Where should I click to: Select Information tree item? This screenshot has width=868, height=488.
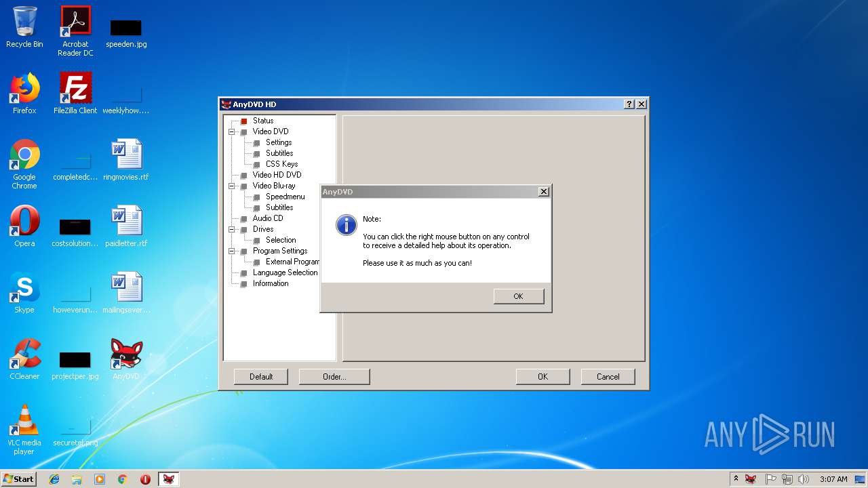(x=271, y=283)
